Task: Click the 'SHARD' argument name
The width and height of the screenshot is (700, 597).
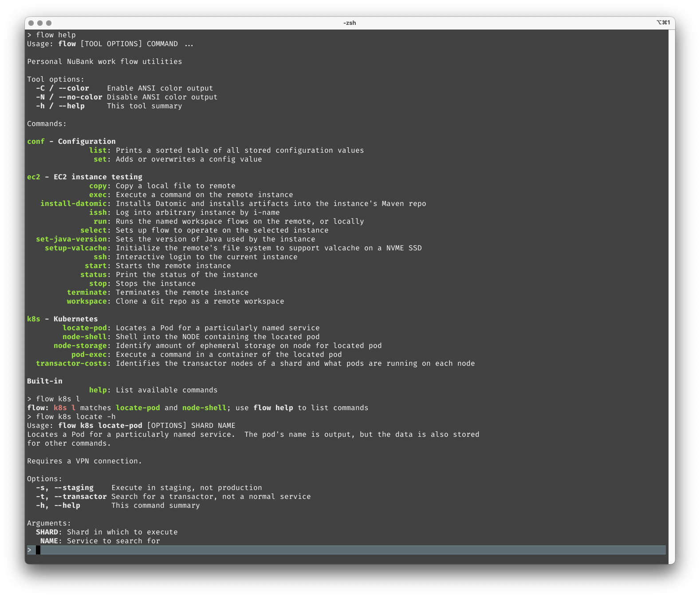Action: pyautogui.click(x=47, y=532)
